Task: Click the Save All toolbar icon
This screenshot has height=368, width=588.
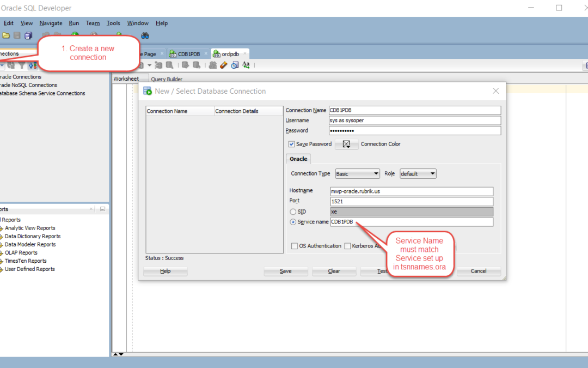Action: (x=28, y=35)
